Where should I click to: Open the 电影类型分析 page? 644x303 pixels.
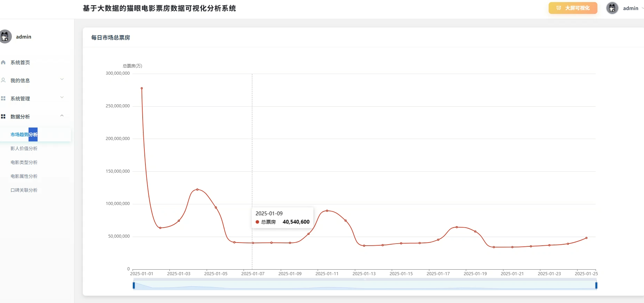point(24,163)
